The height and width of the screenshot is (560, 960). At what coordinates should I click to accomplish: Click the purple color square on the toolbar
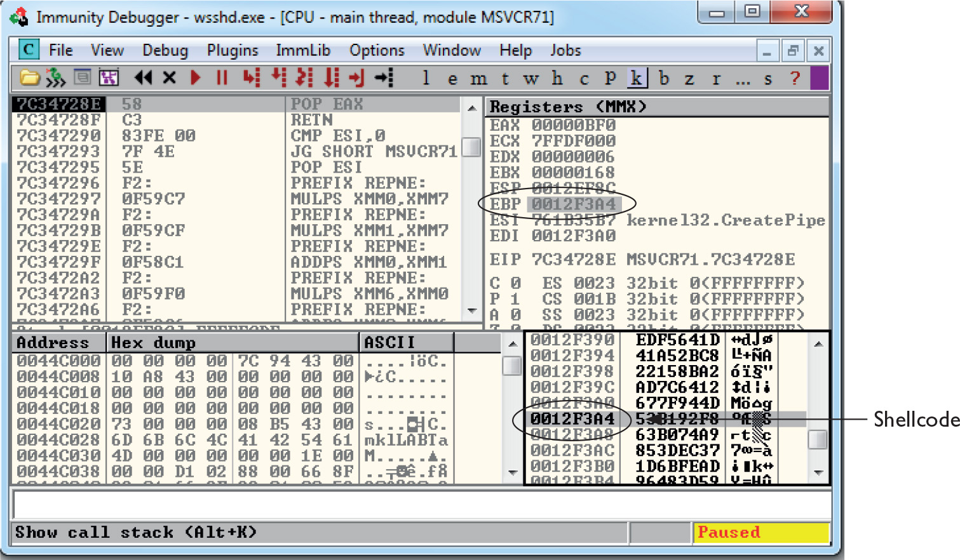(x=820, y=78)
